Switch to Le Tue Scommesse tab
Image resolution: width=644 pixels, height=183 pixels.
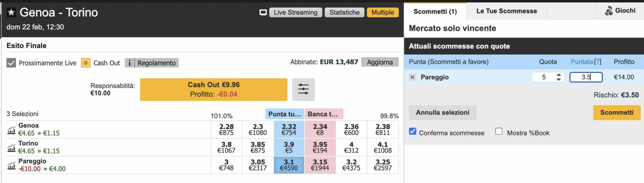point(506,11)
